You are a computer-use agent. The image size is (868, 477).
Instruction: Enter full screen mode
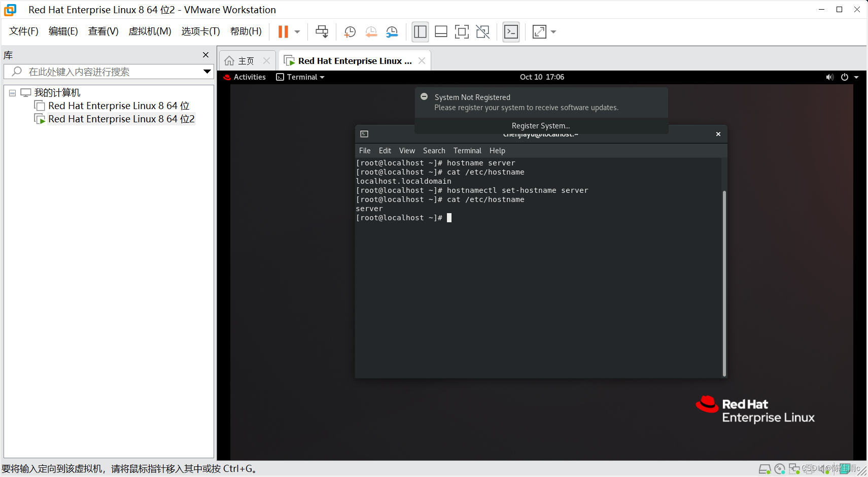[x=462, y=31]
